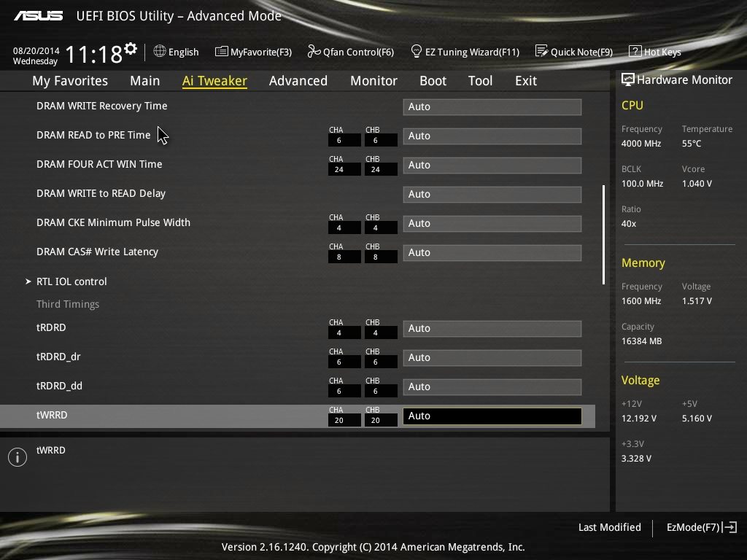The image size is (747, 560).
Task: Click +3.3V reading 3.328 V
Action: (x=636, y=458)
